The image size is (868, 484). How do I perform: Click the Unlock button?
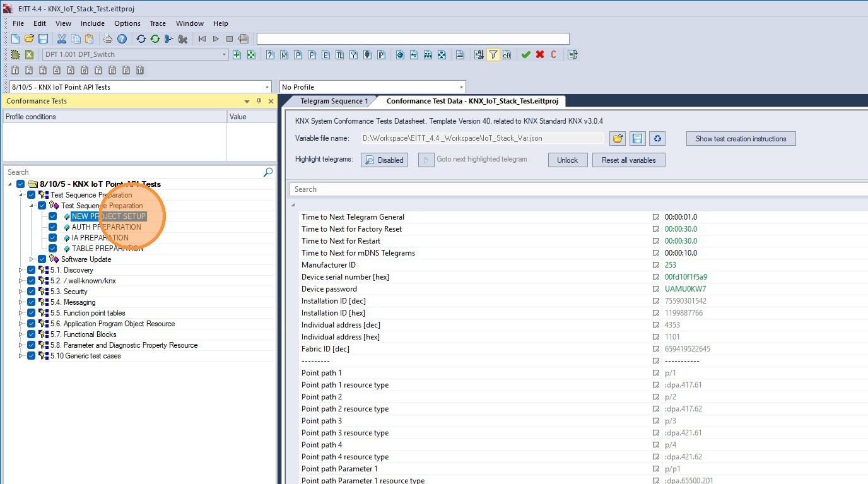tap(567, 160)
